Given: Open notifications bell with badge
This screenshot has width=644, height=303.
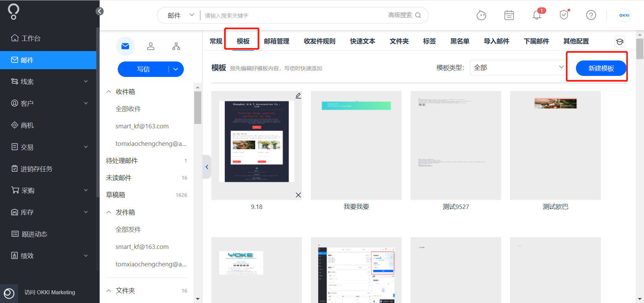Looking at the screenshot, I should [537, 15].
